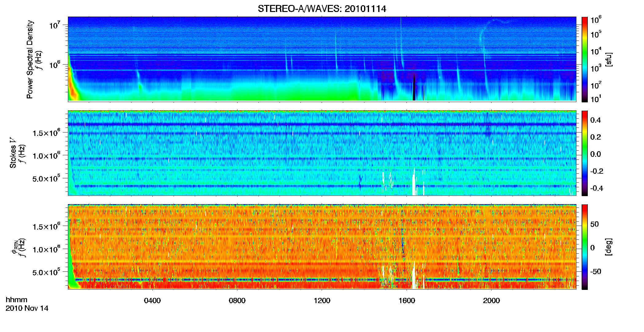
Task: Click the [deg] colorbar unit label
Action: [608, 247]
